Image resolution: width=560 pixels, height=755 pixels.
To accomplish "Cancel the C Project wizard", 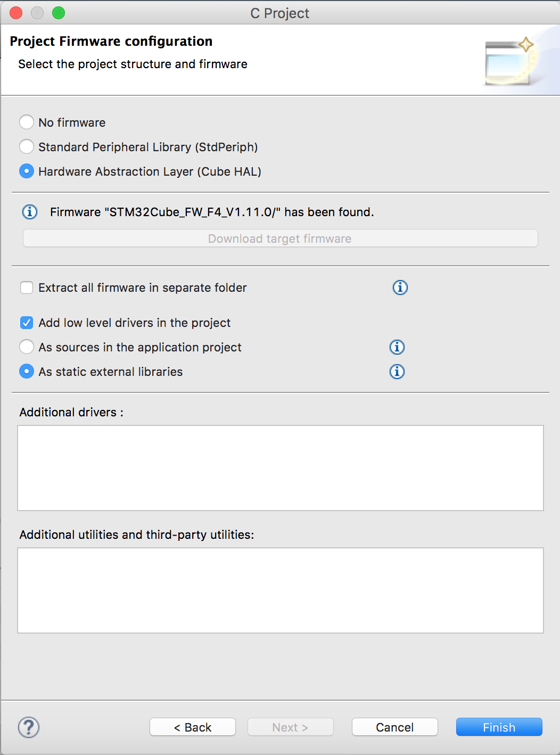I will click(395, 727).
